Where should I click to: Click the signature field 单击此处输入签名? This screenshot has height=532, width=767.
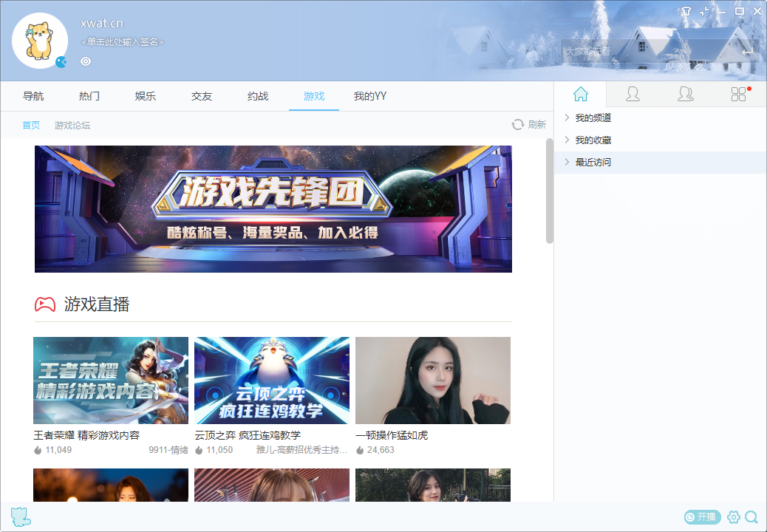122,42
